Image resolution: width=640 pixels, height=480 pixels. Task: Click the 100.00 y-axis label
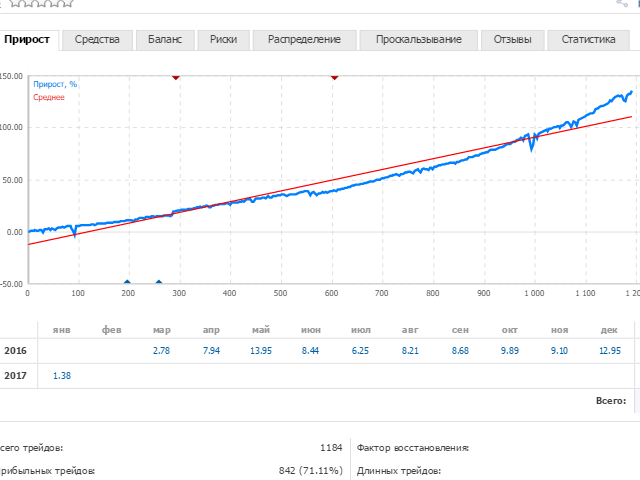(x=11, y=127)
